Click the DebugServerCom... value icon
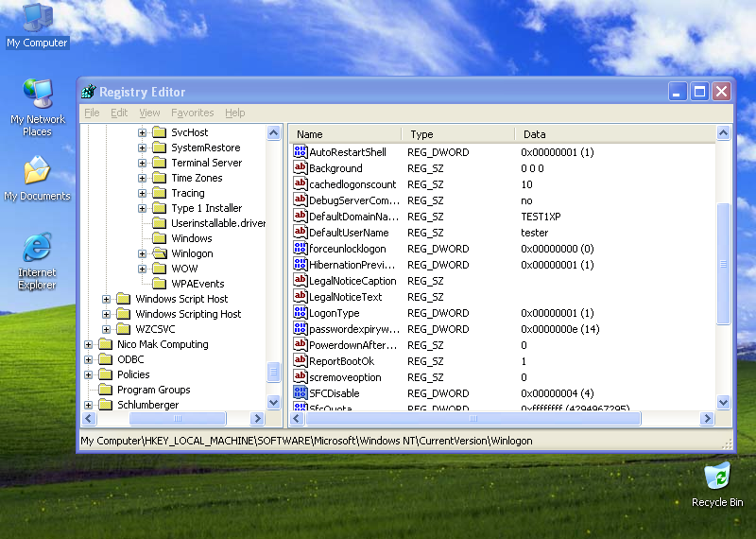756x539 pixels. pos(300,200)
